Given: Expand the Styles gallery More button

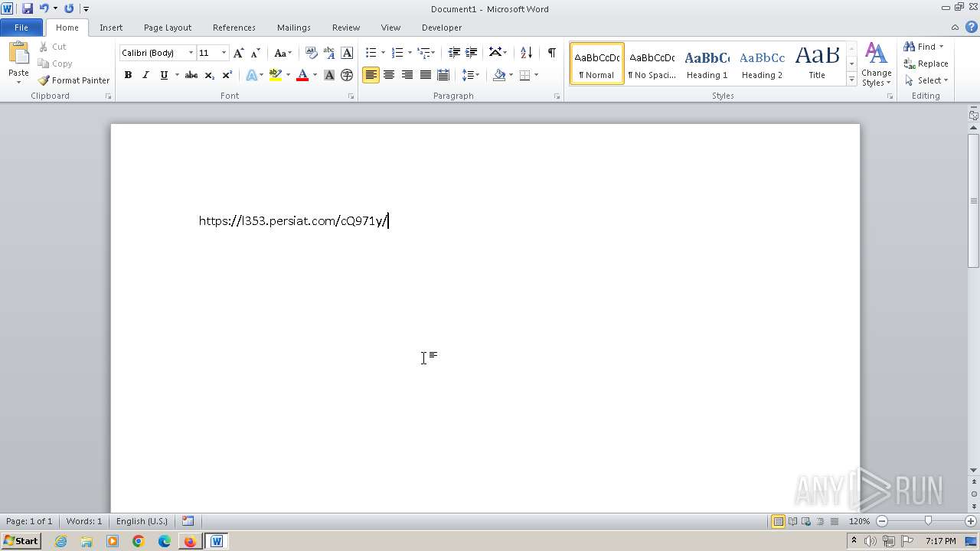Looking at the screenshot, I should pos(851,80).
